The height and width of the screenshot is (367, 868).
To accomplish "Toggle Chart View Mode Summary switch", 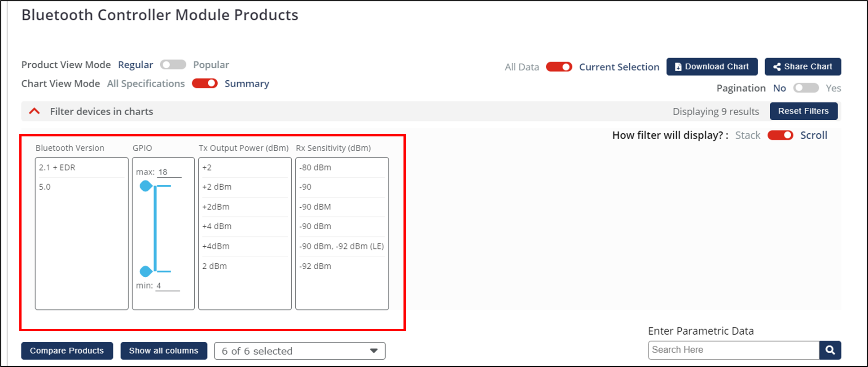I will 205,83.
